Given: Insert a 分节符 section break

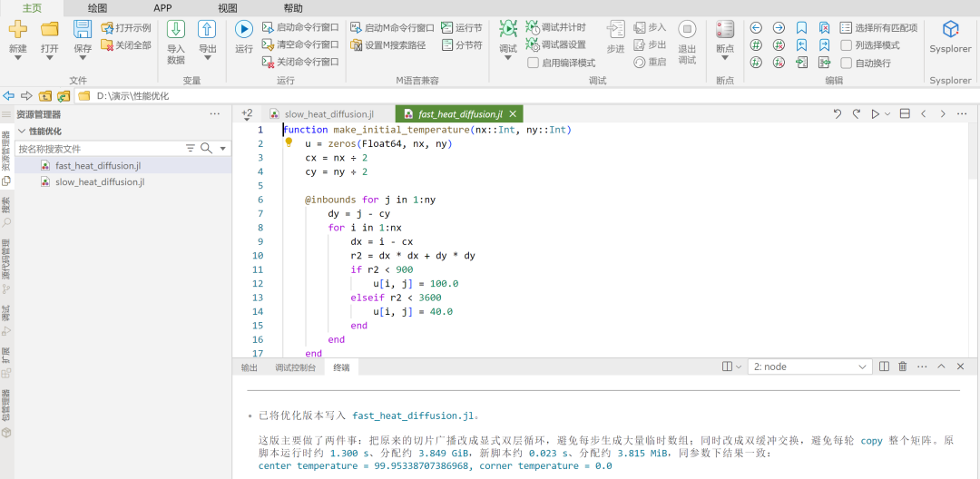Looking at the screenshot, I should tap(462, 45).
